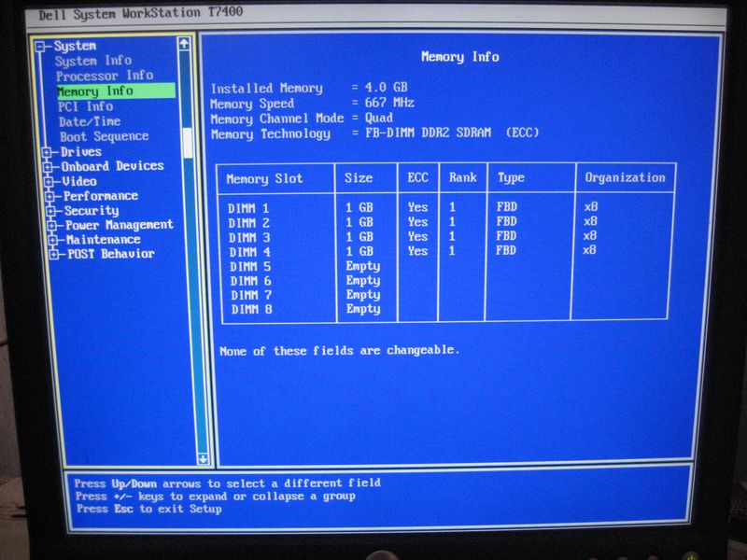Click the Rank column header
Image resolution: width=747 pixels, height=560 pixels.
point(462,177)
